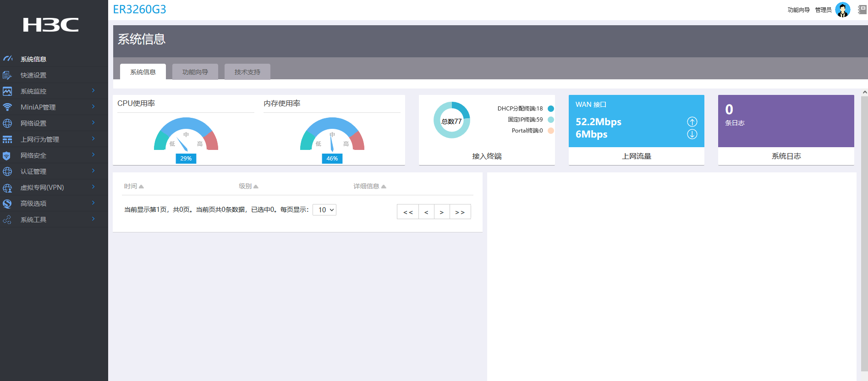Click the 52.2Mbps upload rate value
868x381 pixels.
pos(599,122)
